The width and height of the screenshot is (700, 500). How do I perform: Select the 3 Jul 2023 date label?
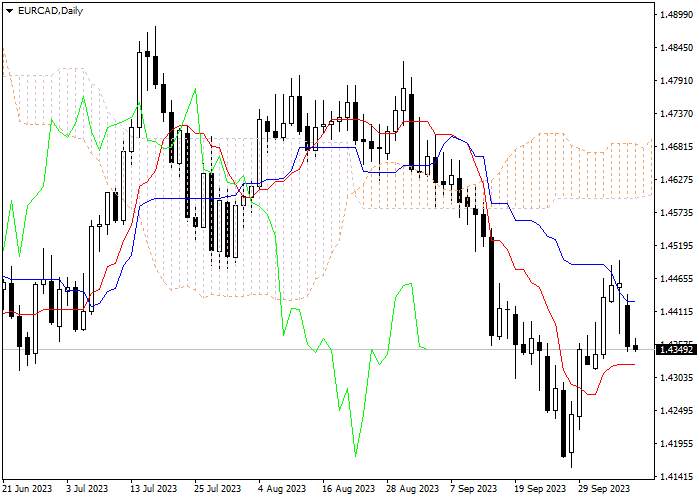[87, 489]
